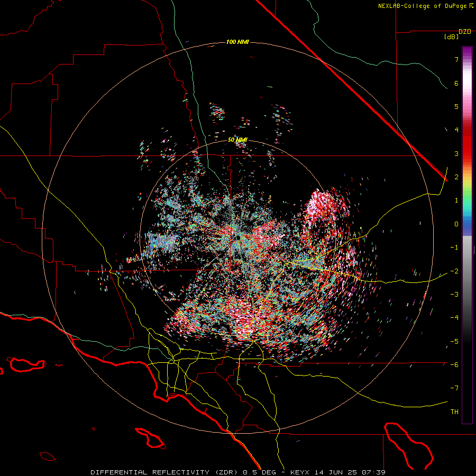This screenshot has width=476, height=476.
Task: Click the 5 value on the scale
Action: tap(456, 106)
